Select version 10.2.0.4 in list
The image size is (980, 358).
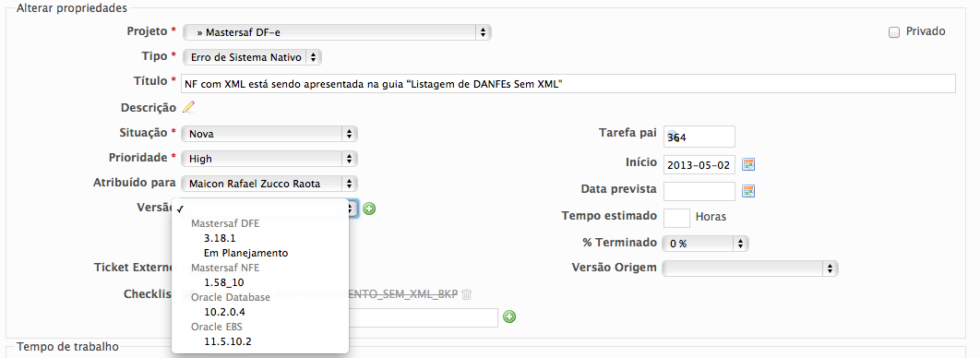coord(260,312)
